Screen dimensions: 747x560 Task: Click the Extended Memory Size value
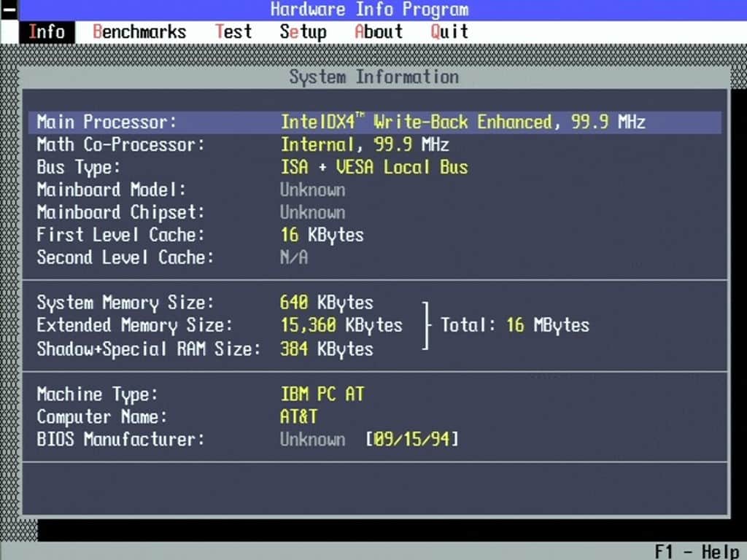click(x=341, y=325)
